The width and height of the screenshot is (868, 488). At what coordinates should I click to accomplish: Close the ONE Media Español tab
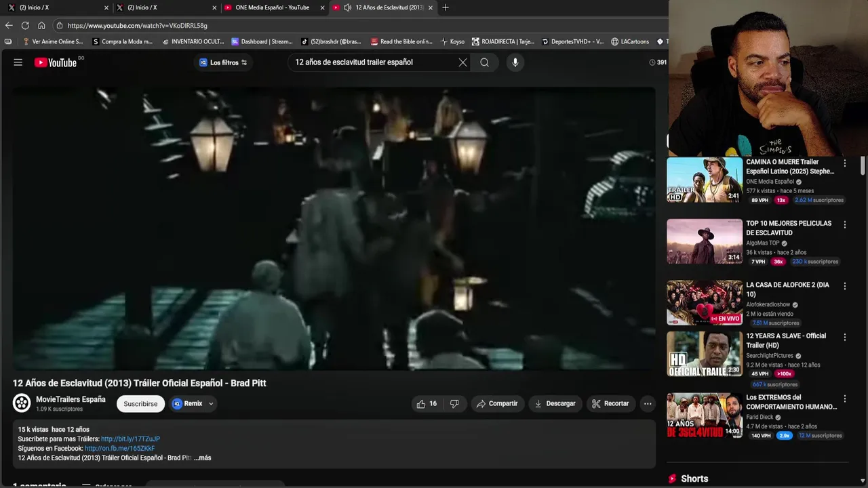[322, 7]
